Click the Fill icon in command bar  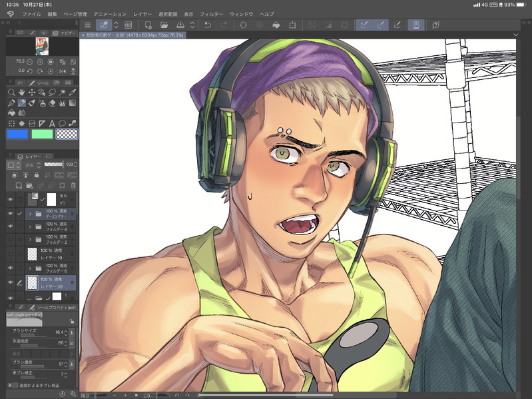(276, 25)
